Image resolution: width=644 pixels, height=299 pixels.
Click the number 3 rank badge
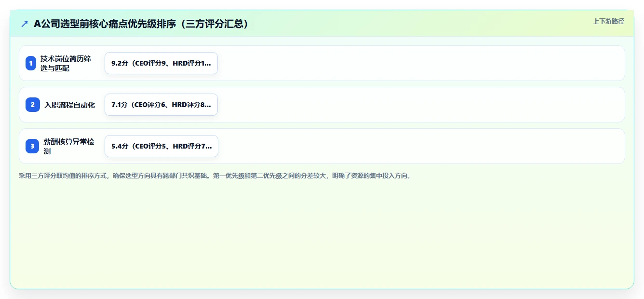tap(32, 146)
